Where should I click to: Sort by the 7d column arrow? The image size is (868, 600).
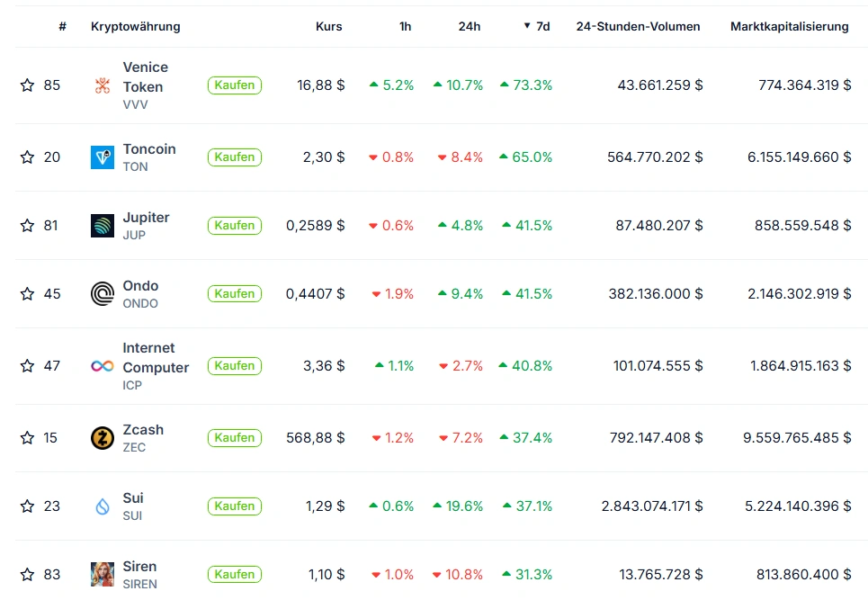coord(527,26)
